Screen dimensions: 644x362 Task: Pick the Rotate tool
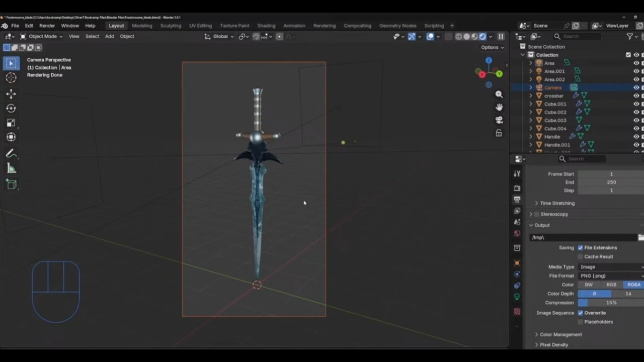11,108
